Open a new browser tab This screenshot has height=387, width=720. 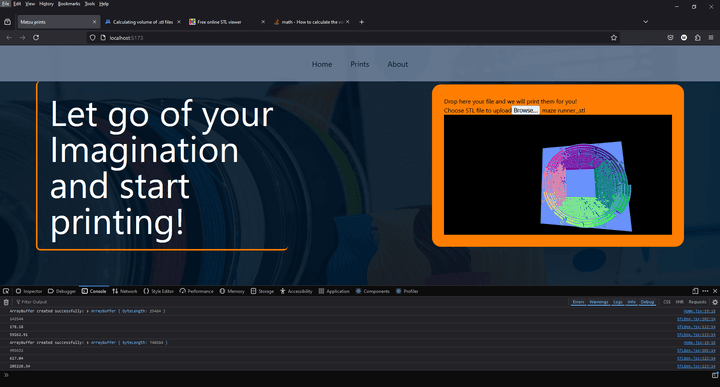361,22
